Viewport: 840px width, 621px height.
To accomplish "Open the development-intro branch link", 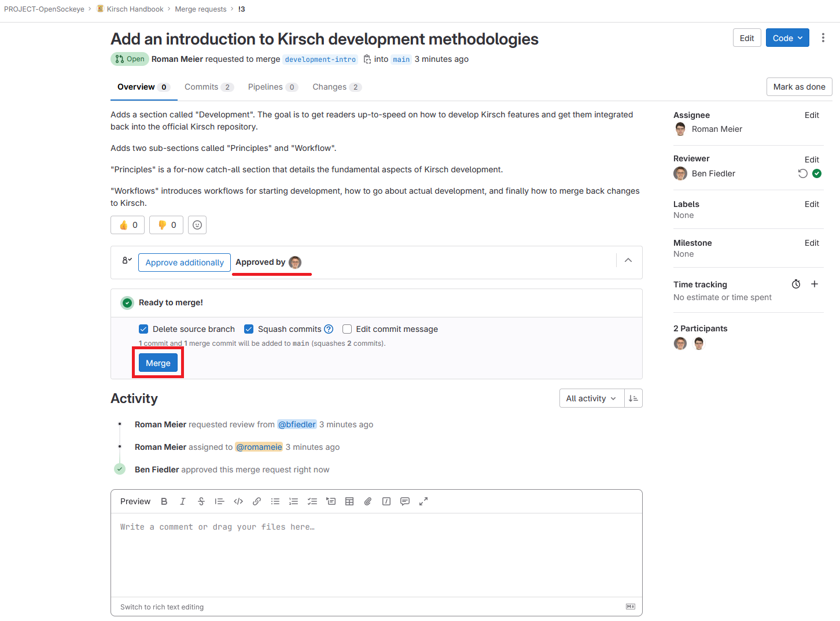I will tap(320, 60).
